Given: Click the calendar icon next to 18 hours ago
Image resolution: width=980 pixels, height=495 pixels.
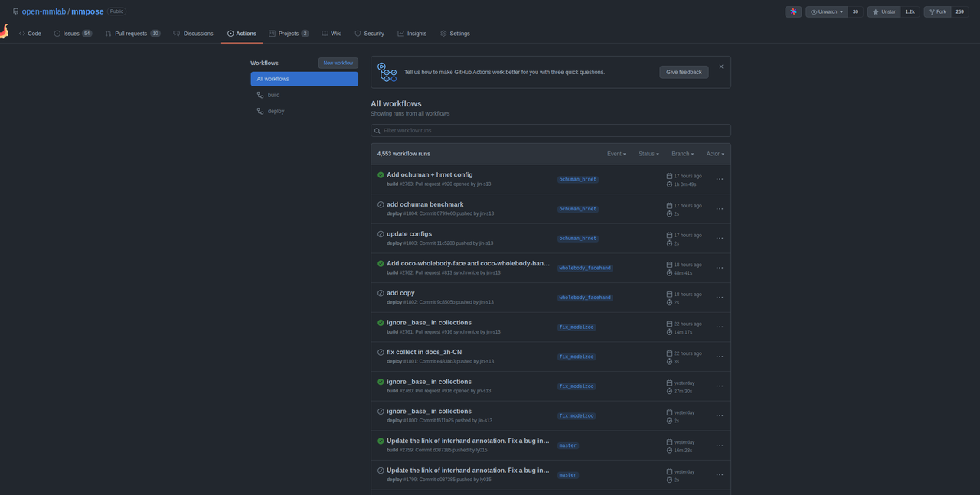Looking at the screenshot, I should pos(669,264).
